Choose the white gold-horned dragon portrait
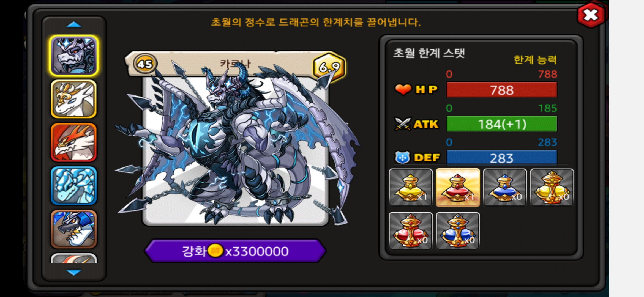The image size is (644, 297). pos(73,99)
